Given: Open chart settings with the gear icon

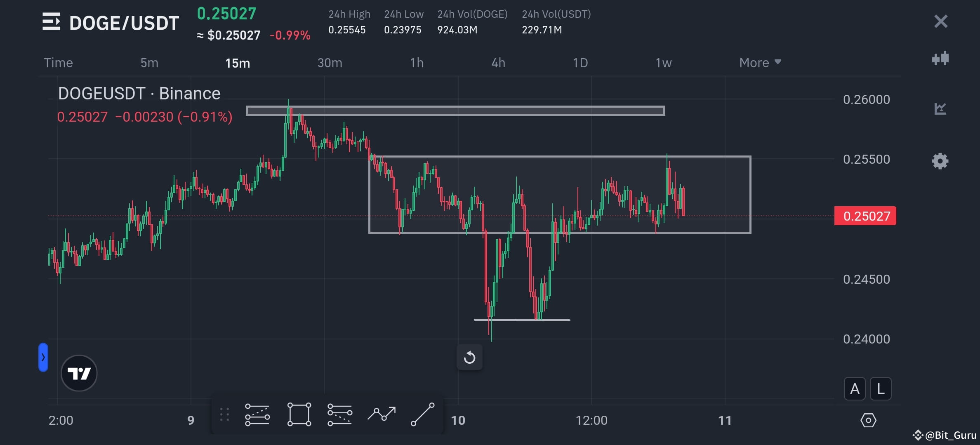Looking at the screenshot, I should (x=941, y=161).
